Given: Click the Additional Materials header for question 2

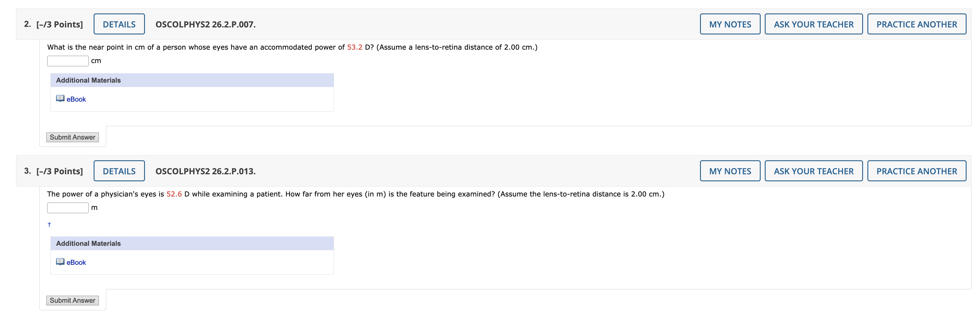Looking at the screenshot, I should (88, 80).
